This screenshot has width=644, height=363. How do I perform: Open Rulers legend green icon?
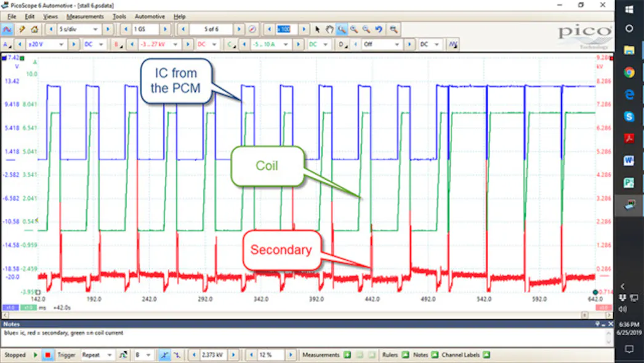coord(405,355)
